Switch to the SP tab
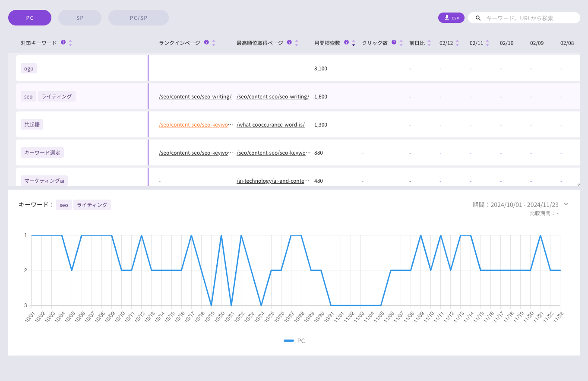 click(x=80, y=18)
